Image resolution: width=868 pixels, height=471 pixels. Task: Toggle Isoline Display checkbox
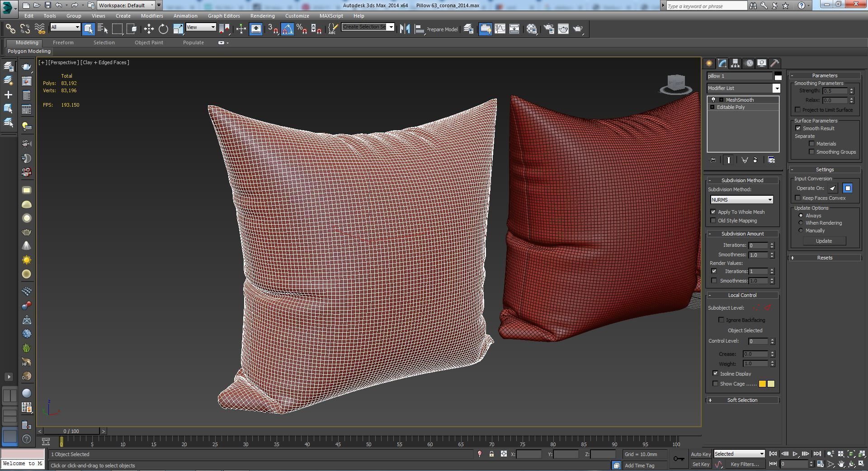[715, 374]
